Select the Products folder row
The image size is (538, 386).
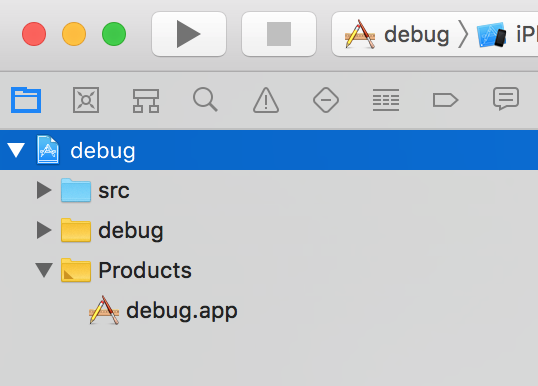pos(269,270)
